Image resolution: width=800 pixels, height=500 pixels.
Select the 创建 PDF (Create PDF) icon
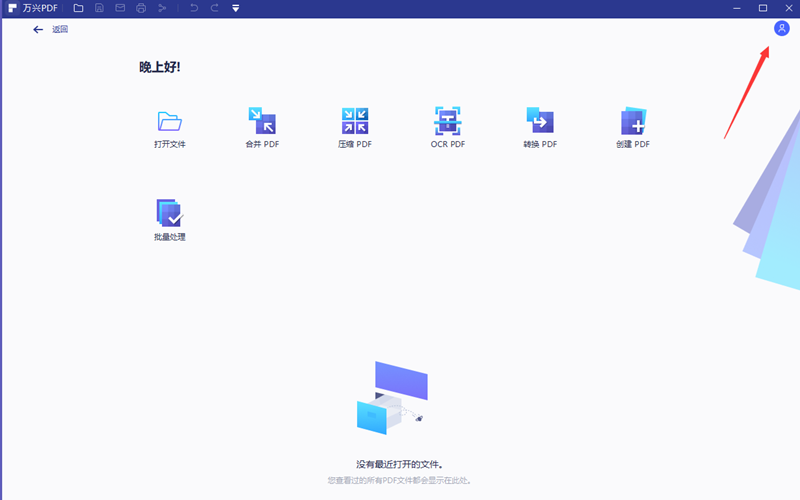pyautogui.click(x=633, y=122)
